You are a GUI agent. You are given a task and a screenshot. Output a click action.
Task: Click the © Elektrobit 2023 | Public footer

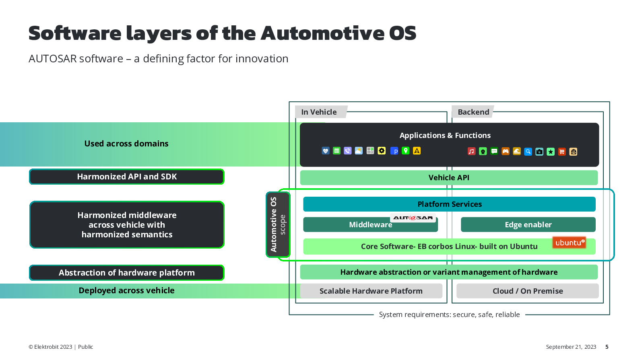[61, 347]
